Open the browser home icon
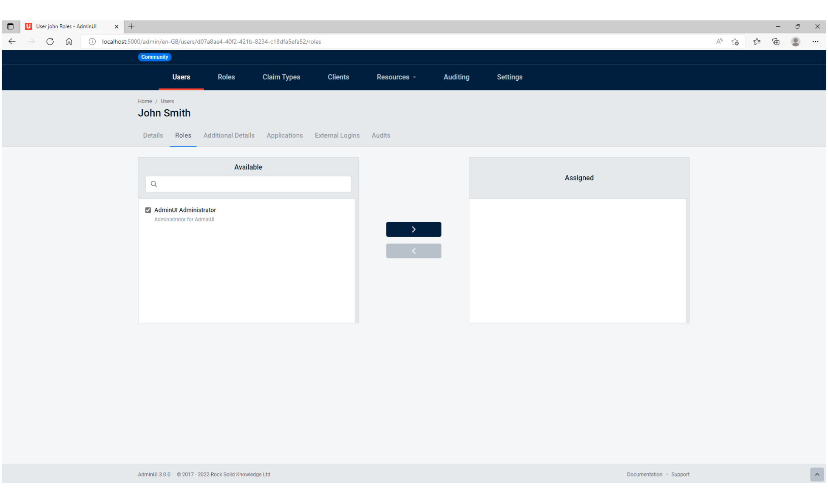828x504 pixels. [x=69, y=42]
